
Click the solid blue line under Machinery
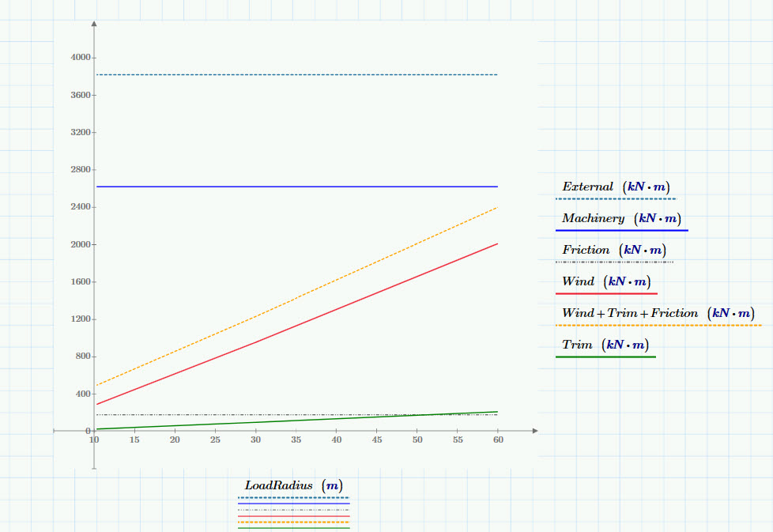622,230
